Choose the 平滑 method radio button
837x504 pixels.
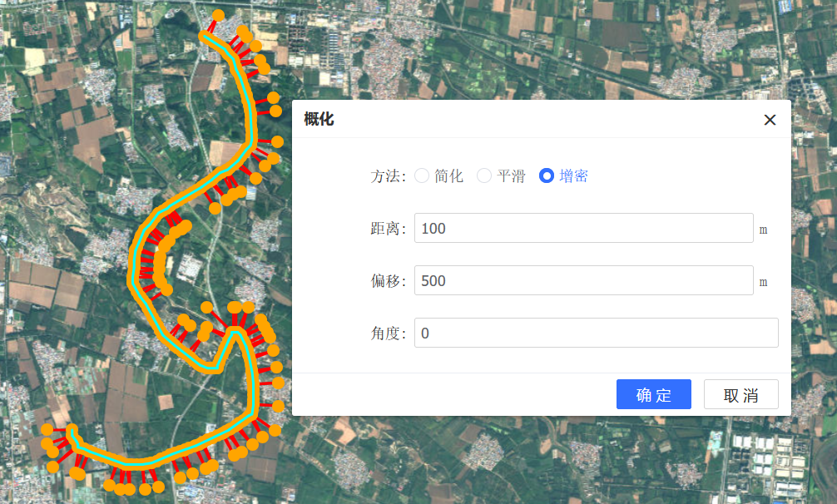(484, 175)
